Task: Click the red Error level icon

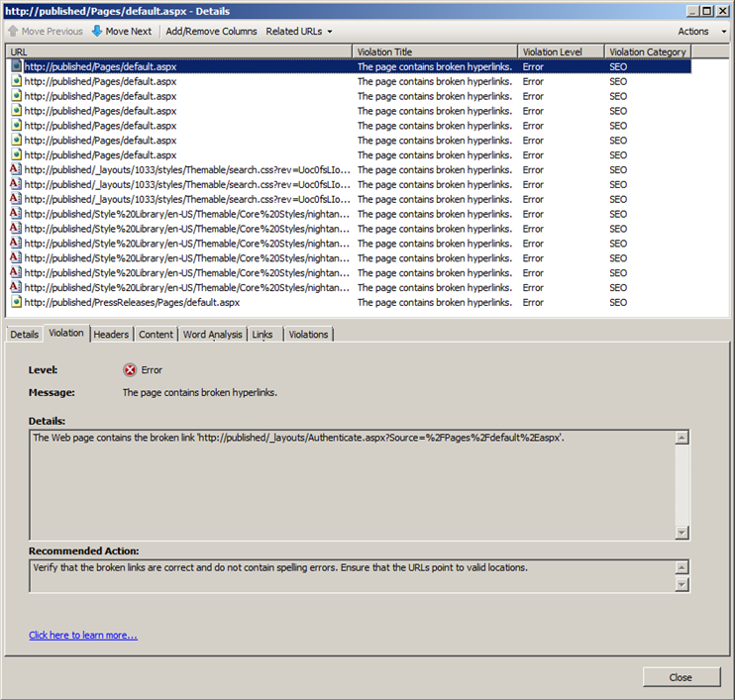Action: 130,370
